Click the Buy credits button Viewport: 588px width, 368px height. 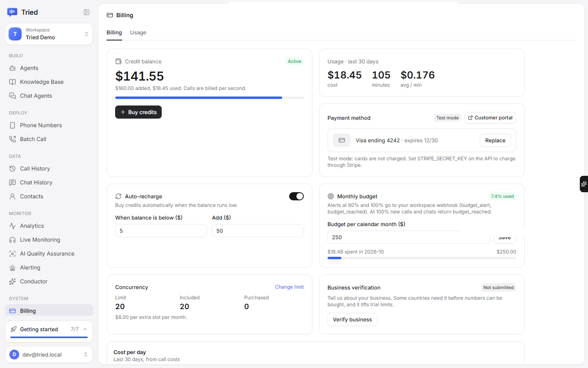click(x=138, y=112)
